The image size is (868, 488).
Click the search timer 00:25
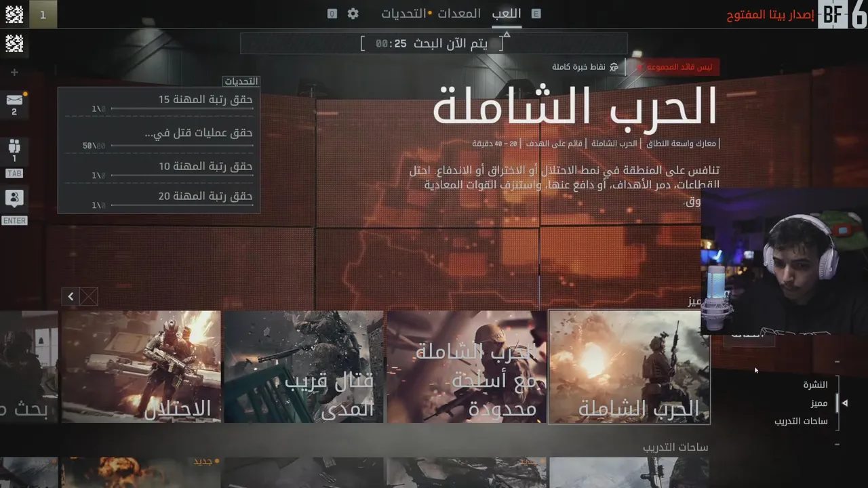coord(391,43)
